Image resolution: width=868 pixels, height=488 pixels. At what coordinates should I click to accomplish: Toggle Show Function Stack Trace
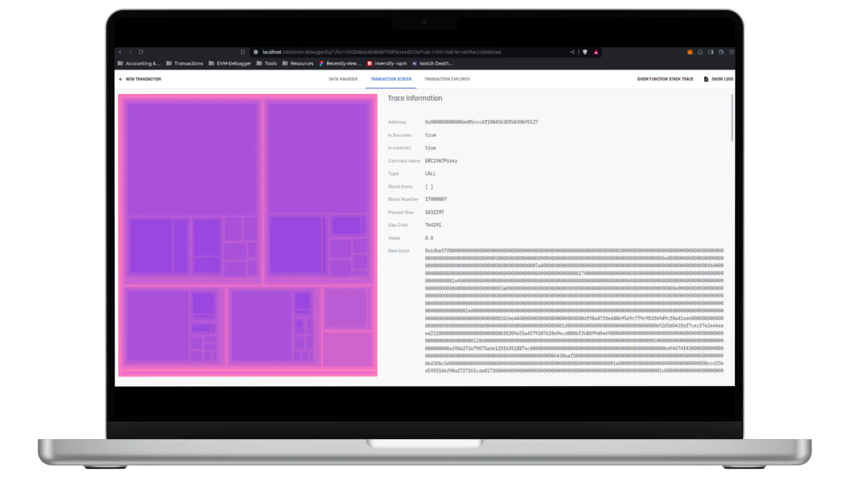(665, 79)
